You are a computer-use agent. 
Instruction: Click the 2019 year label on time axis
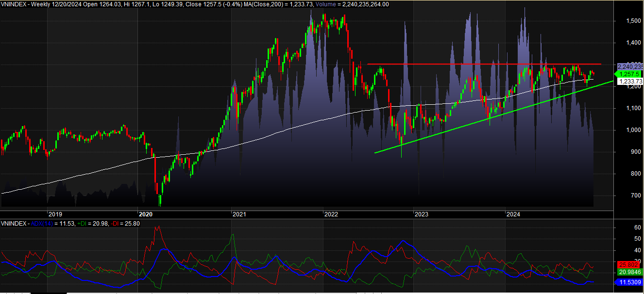pyautogui.click(x=55, y=213)
